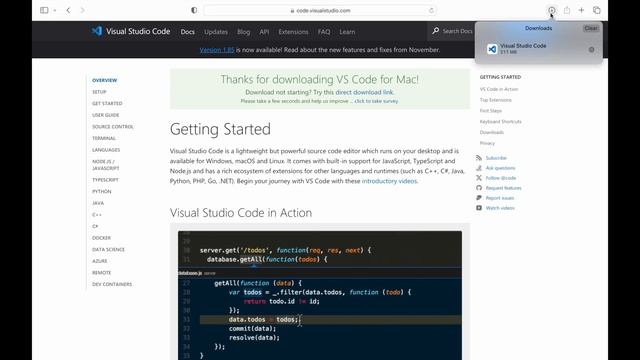This screenshot has width=640, height=360.
Task: Click the privacy shield icon
Action: [194, 10]
